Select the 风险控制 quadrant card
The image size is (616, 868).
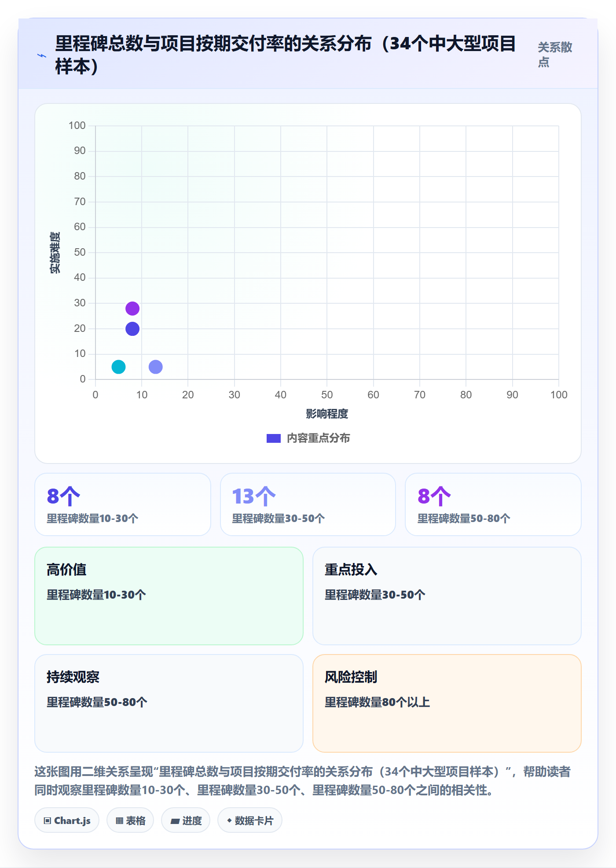click(447, 703)
